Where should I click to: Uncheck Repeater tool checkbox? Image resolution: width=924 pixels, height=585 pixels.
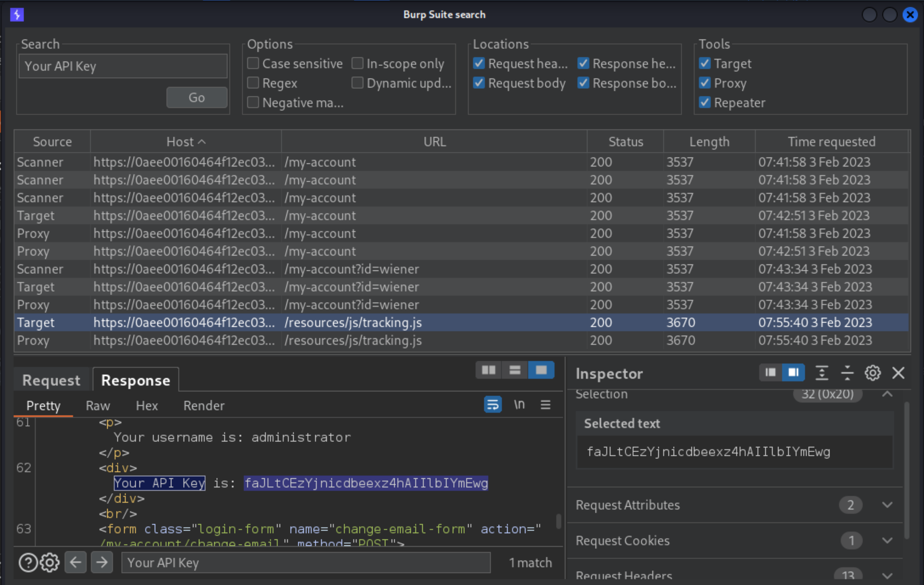pyautogui.click(x=705, y=102)
